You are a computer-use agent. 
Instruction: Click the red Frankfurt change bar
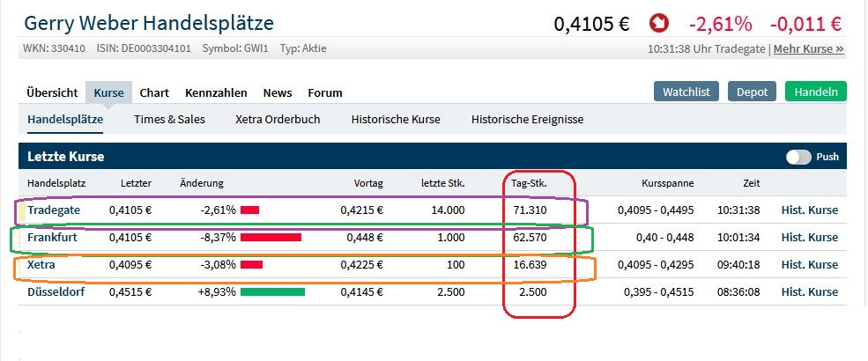[271, 238]
